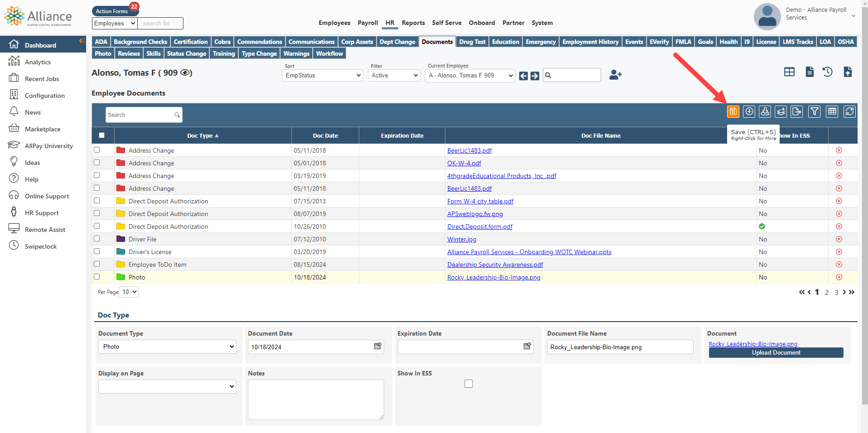Click the Notes text area
The width and height of the screenshot is (868, 433).
(316, 399)
